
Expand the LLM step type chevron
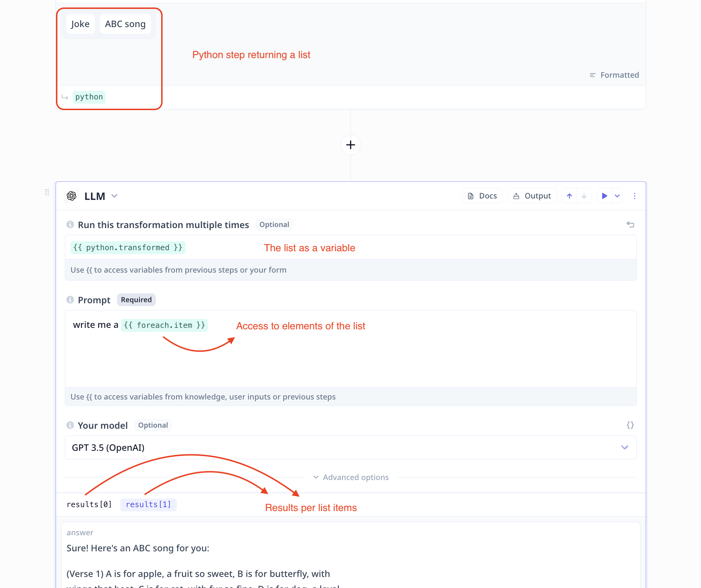click(x=114, y=196)
